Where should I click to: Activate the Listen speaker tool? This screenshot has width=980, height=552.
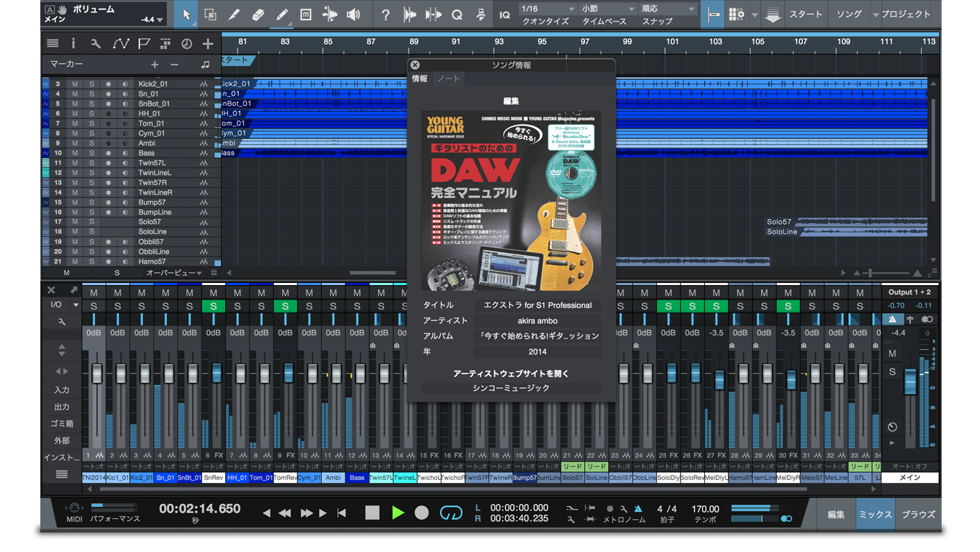click(354, 15)
